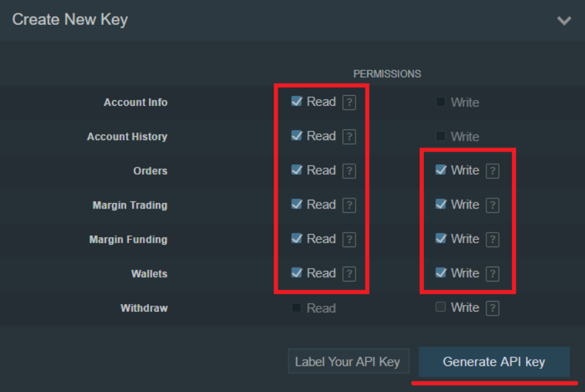This screenshot has height=392, width=585.
Task: Collapse the Create New Key panel
Action: click(x=564, y=21)
